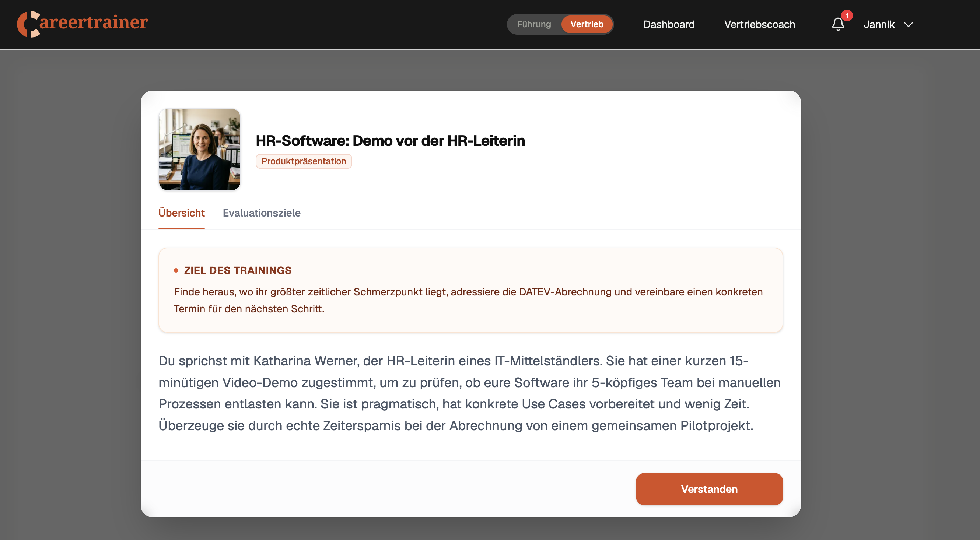The height and width of the screenshot is (540, 980).
Task: Switch mode toggle to Führung
Action: click(533, 24)
